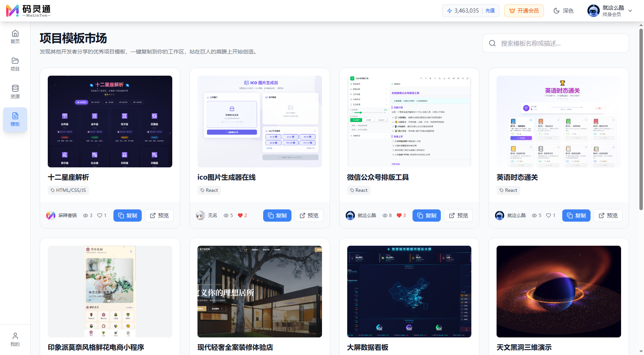Click the HTML/CSS/JS tag on 十二星座解析
The image size is (644, 355).
tap(68, 190)
